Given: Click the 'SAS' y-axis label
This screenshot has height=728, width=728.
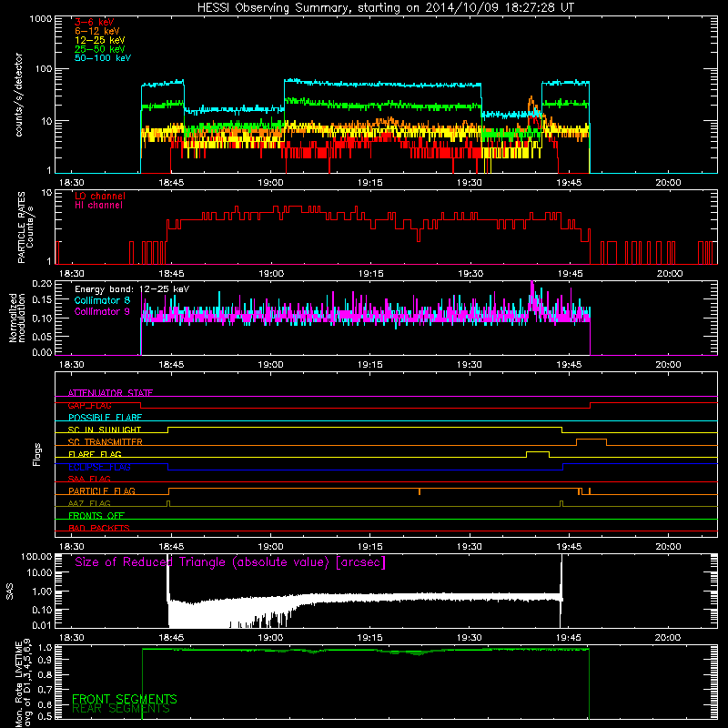Looking at the screenshot, I should pyautogui.click(x=10, y=591).
